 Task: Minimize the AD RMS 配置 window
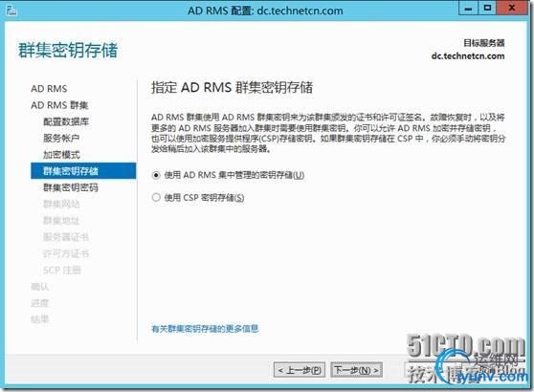468,9
